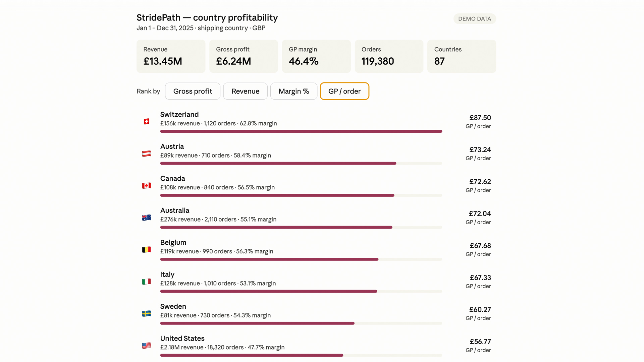Rank countries by Revenue
This screenshot has height=362, width=644.
tap(245, 91)
